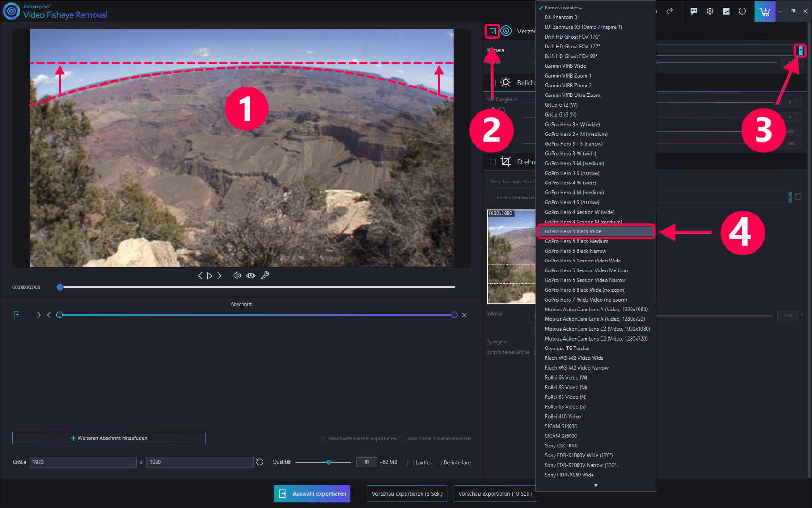Click the lens distortion circle icon
The image size is (812, 508).
[506, 31]
